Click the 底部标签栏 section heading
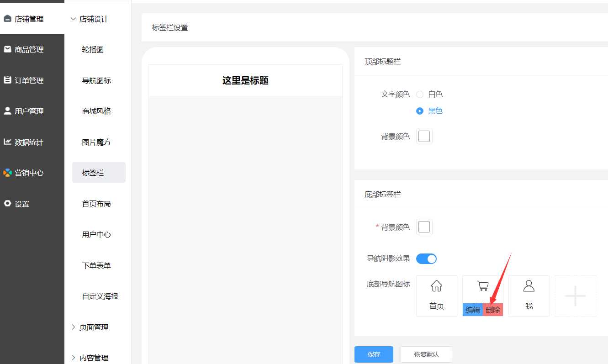The height and width of the screenshot is (364, 608). tap(383, 195)
